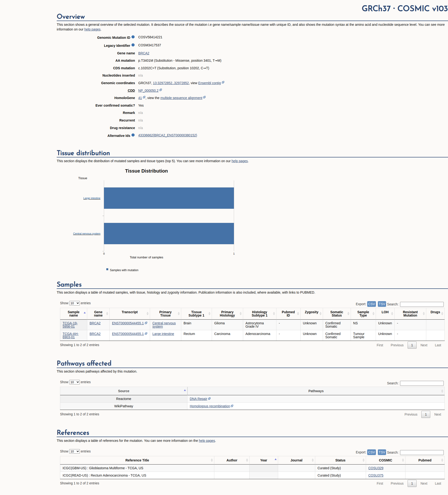The image size is (448, 495).
Task: Sort Samples table by Zygosity
Action: pos(311,314)
